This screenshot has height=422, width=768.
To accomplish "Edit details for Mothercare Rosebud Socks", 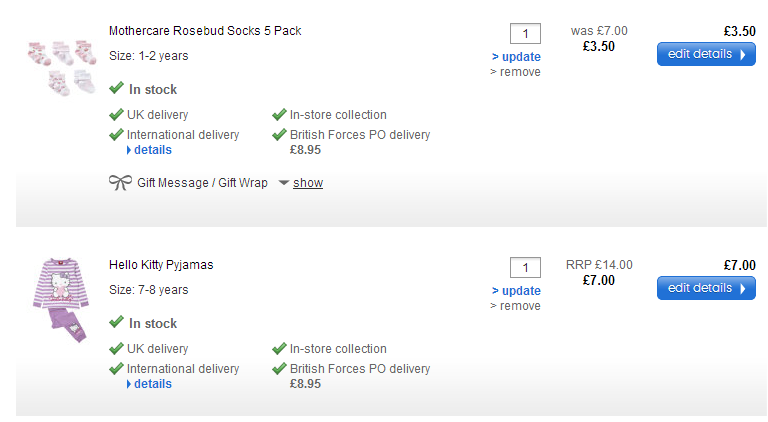I will [706, 54].
